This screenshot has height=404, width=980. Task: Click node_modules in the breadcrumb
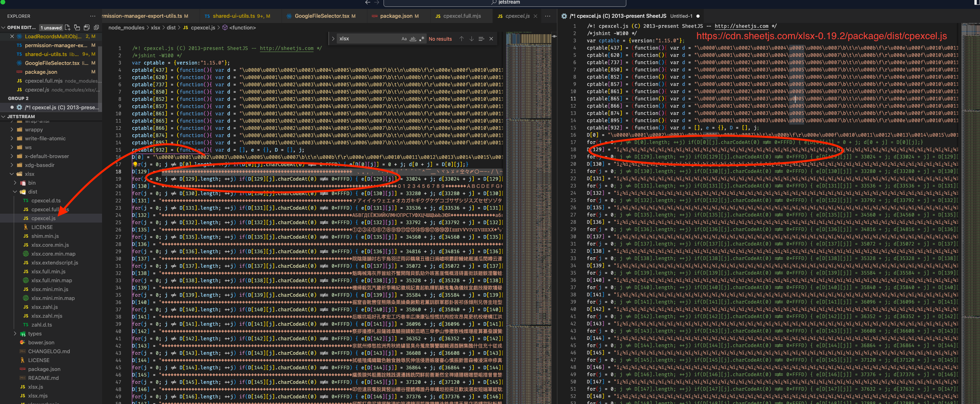[x=126, y=28]
